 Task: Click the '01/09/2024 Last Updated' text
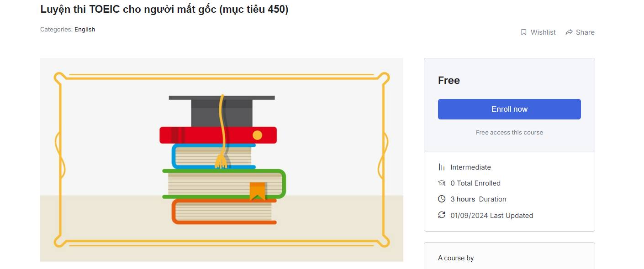(x=491, y=215)
